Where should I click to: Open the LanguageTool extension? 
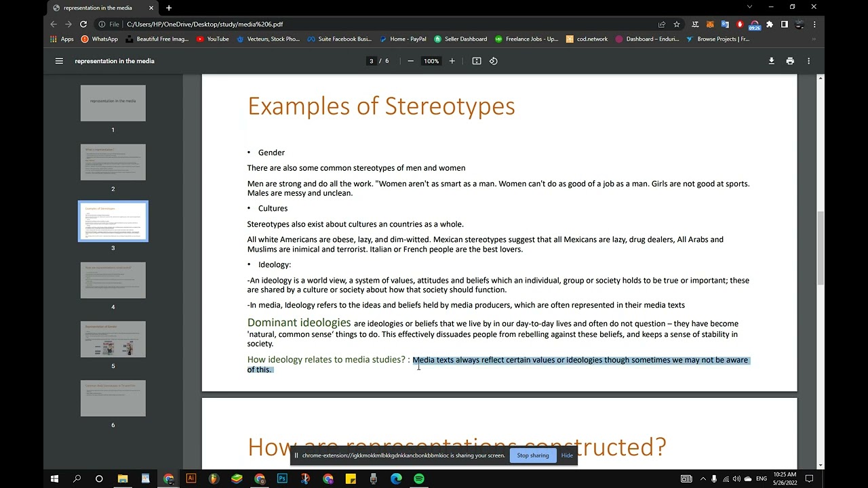click(x=695, y=24)
